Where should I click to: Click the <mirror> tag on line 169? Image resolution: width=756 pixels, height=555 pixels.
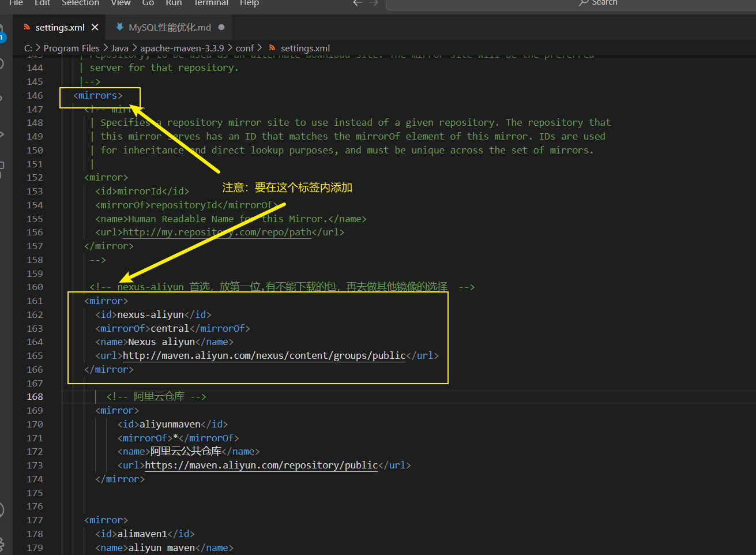(117, 411)
